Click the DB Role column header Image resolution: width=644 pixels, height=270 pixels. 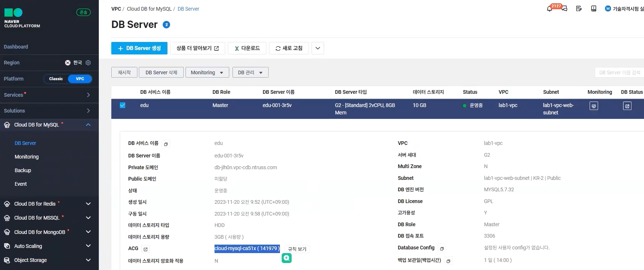(221, 92)
